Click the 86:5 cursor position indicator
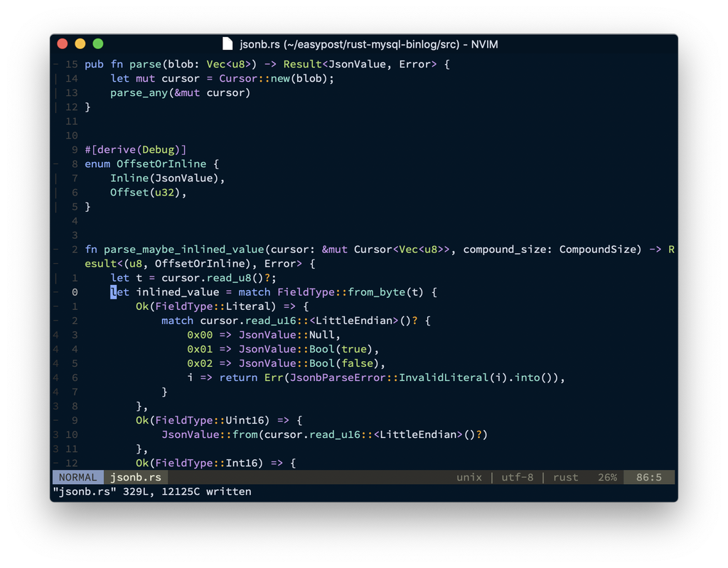Viewport: 728px width, 568px height. (648, 477)
